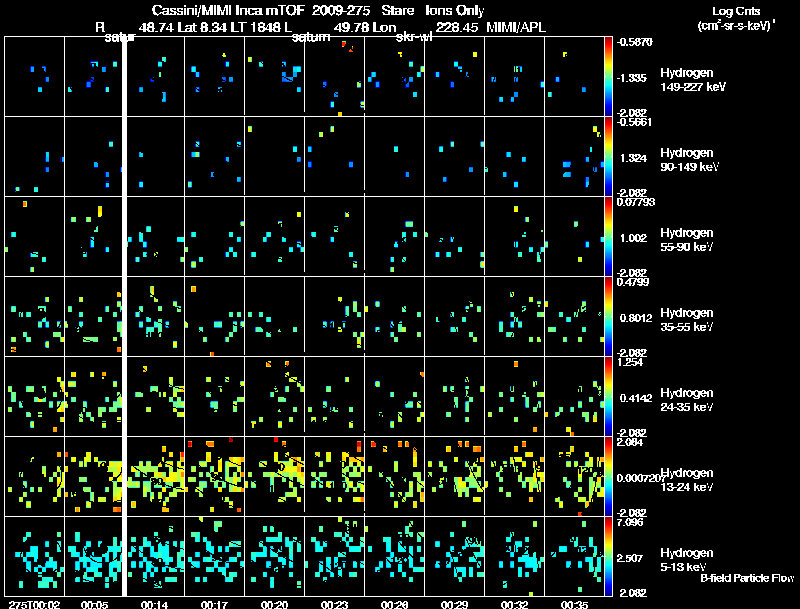Click the 'Hydrogen 35-55 keV' row label
The image size is (800, 609).
pos(687,320)
